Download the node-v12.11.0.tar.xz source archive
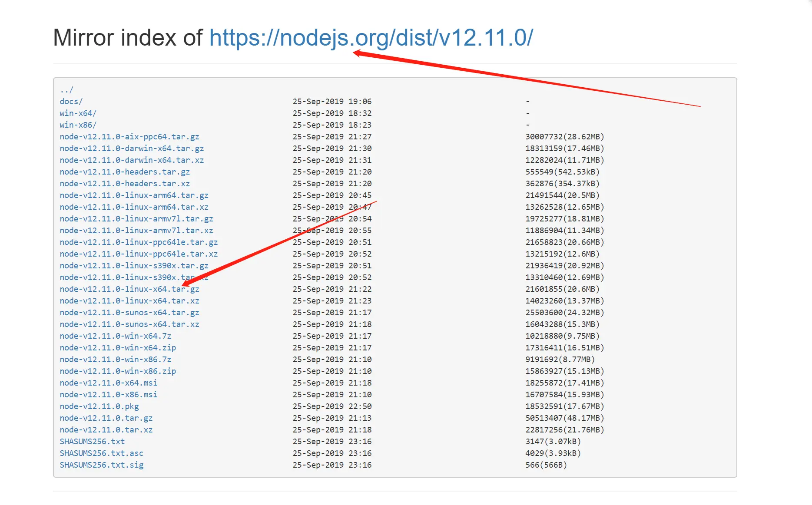This screenshot has width=812, height=505. click(106, 430)
